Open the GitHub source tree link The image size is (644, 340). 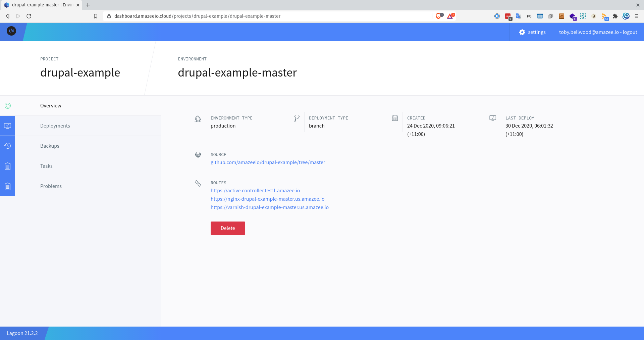point(268,162)
